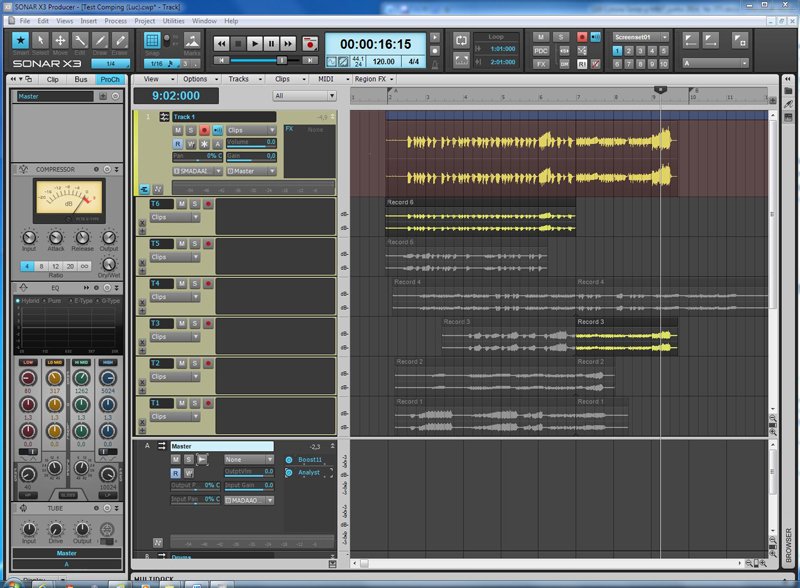This screenshot has width=800, height=588.
Task: Switch to screenset 2
Action: click(629, 51)
